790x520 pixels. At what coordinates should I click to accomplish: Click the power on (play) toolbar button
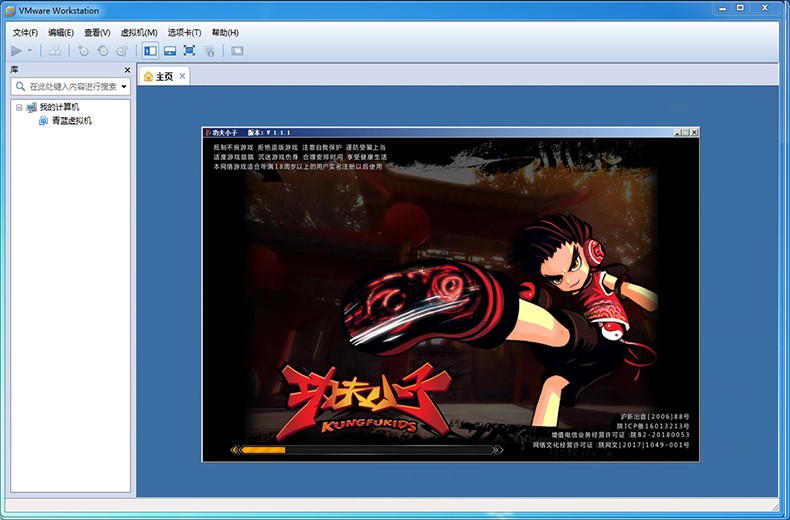pyautogui.click(x=16, y=50)
